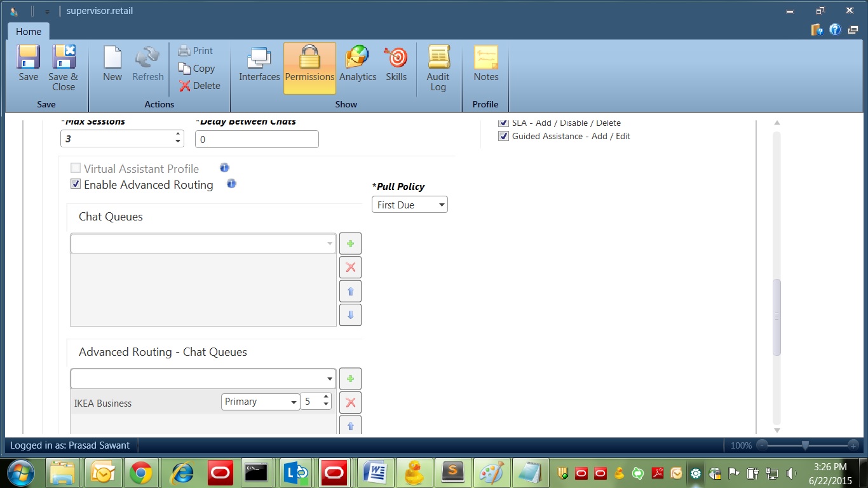The image size is (868, 488).
Task: Click the Save ribbon icon
Action: (28, 64)
